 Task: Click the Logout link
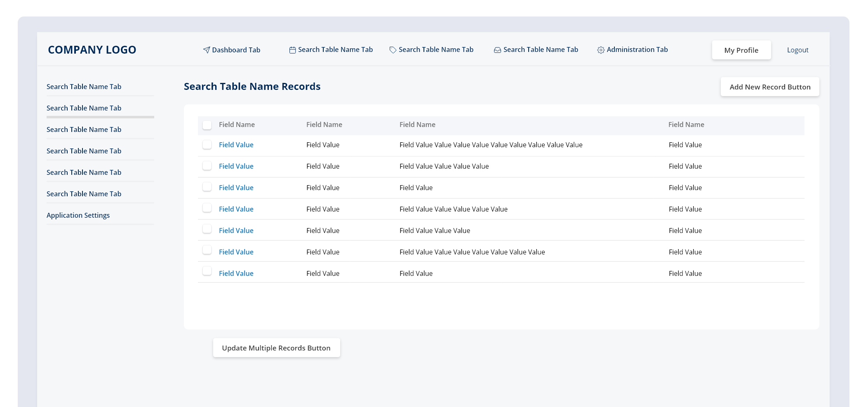click(x=797, y=50)
